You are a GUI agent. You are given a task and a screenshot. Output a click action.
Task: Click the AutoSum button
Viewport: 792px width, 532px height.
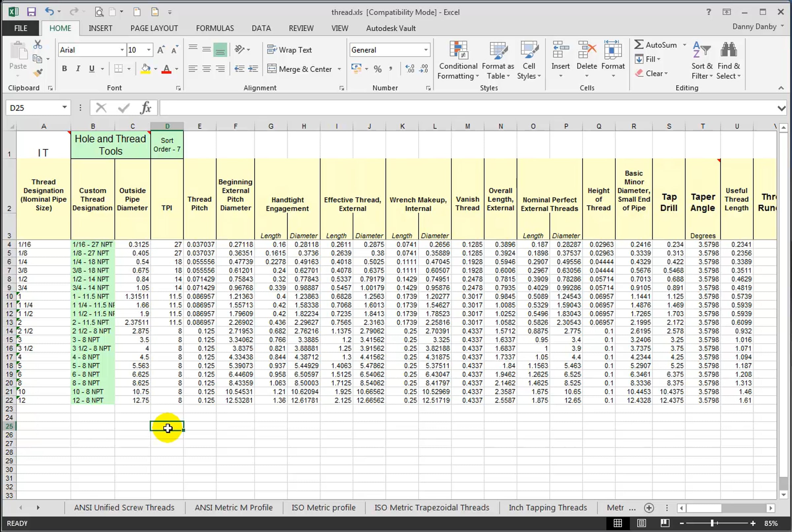(655, 45)
